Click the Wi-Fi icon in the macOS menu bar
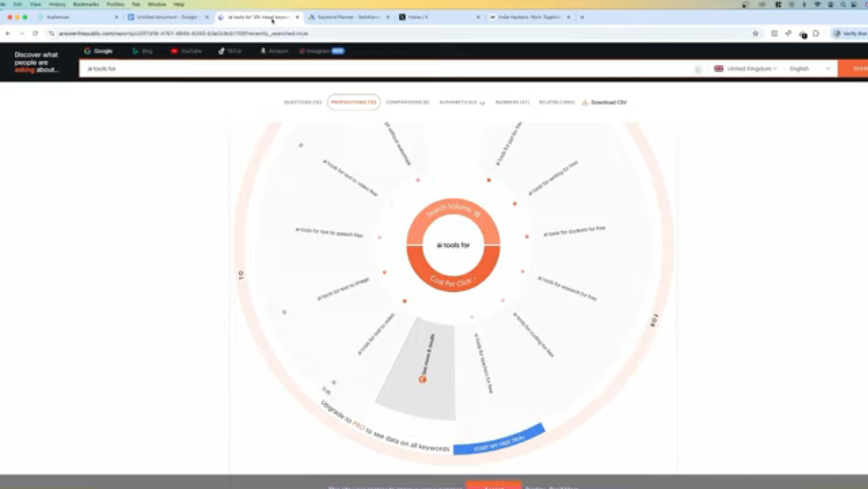 coord(817,4)
